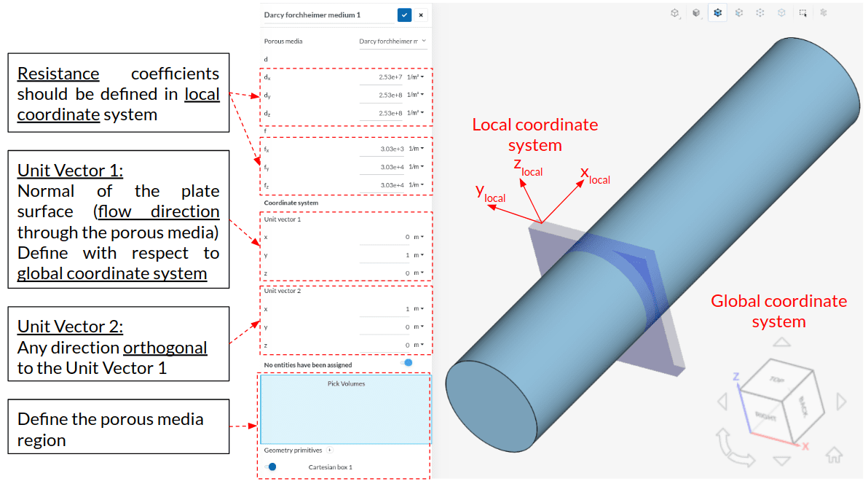868x484 pixels.
Task: Toggle the Cartesian box 1 switch
Action: [x=272, y=467]
